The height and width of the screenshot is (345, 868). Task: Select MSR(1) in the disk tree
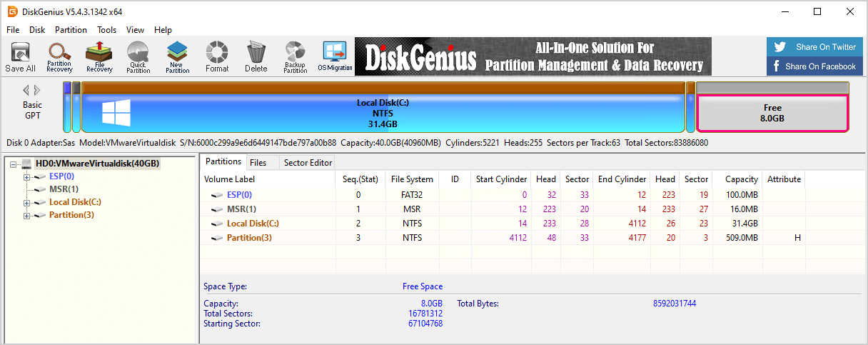(x=64, y=189)
